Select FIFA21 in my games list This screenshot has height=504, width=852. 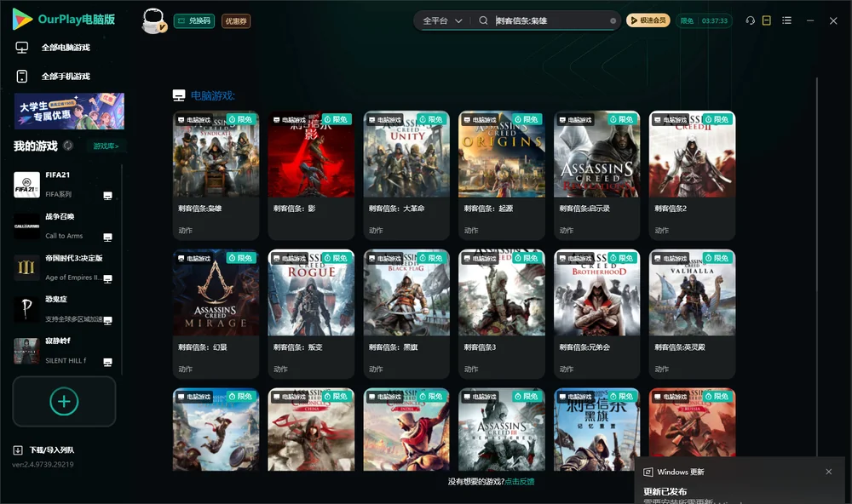64,184
